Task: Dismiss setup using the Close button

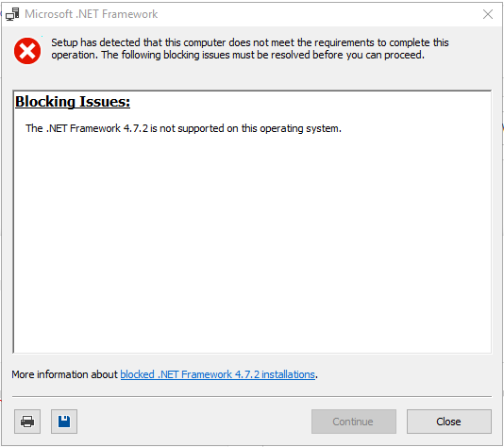Action: click(448, 422)
